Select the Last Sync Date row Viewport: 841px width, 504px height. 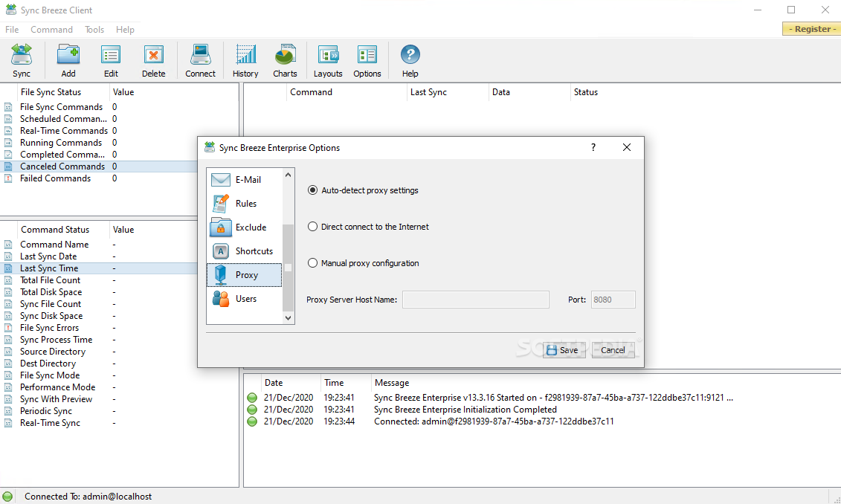coord(99,256)
